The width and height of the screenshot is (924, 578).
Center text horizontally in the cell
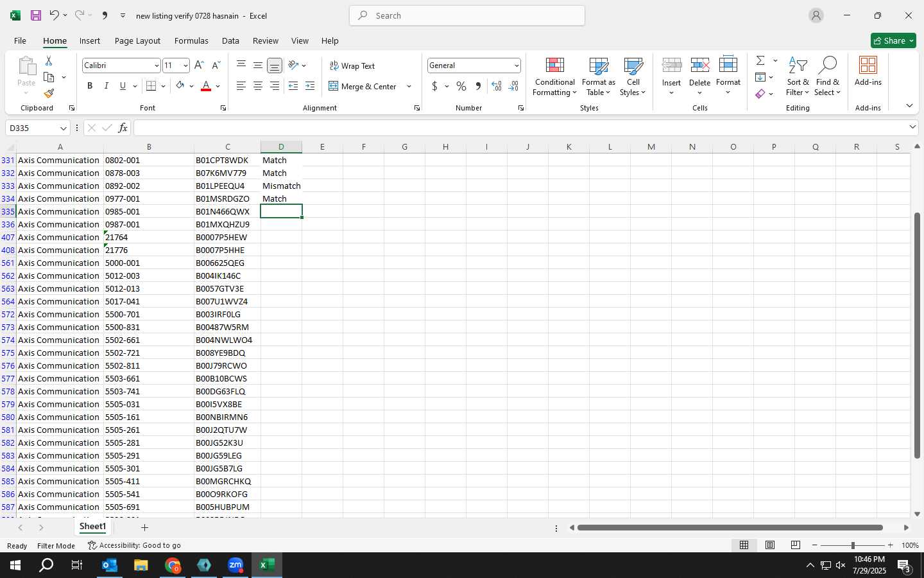(258, 86)
